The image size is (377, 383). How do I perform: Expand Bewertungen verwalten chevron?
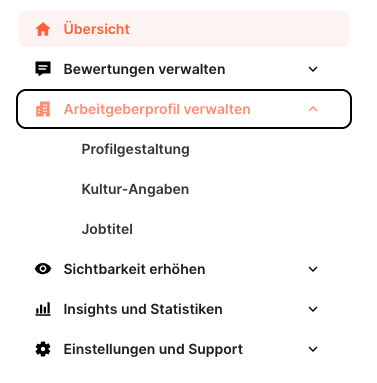[x=313, y=69]
